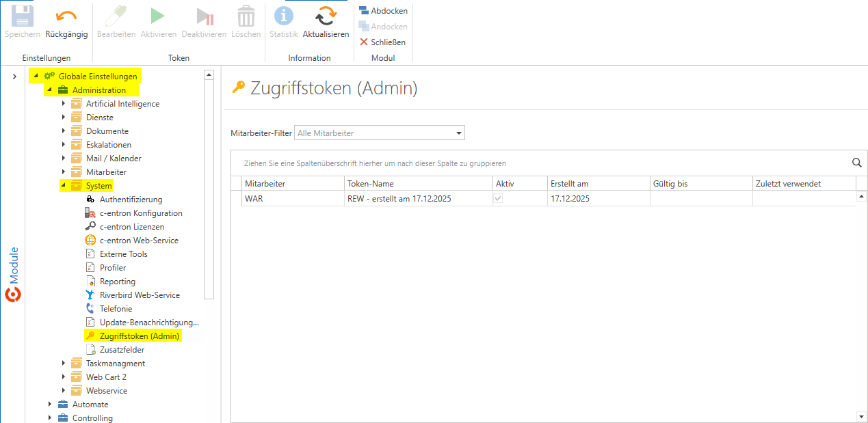
Task: Collapse the Globale Einstellungen node
Action: [36, 76]
